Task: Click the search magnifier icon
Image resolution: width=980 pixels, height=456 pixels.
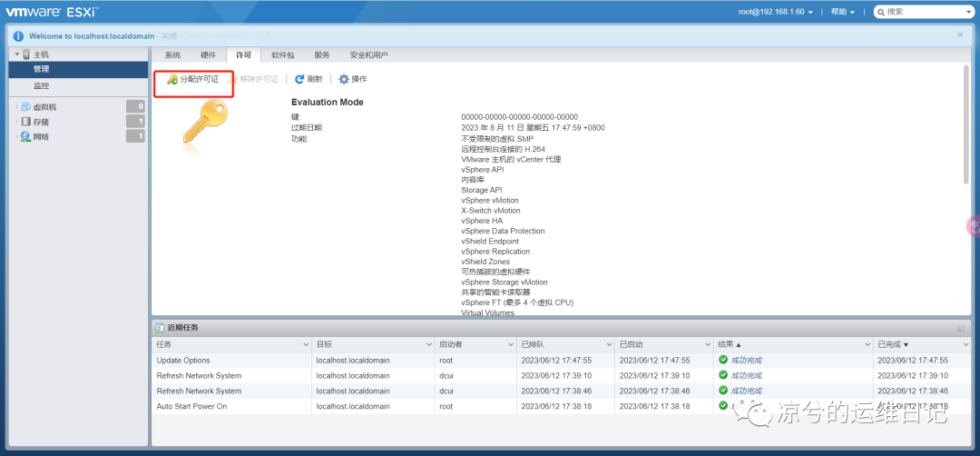Action: pyautogui.click(x=880, y=12)
